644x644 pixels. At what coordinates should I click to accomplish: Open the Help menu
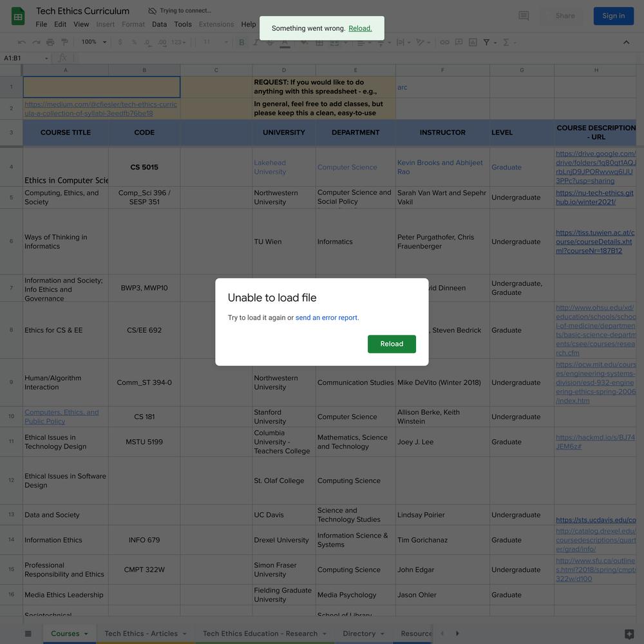(248, 24)
